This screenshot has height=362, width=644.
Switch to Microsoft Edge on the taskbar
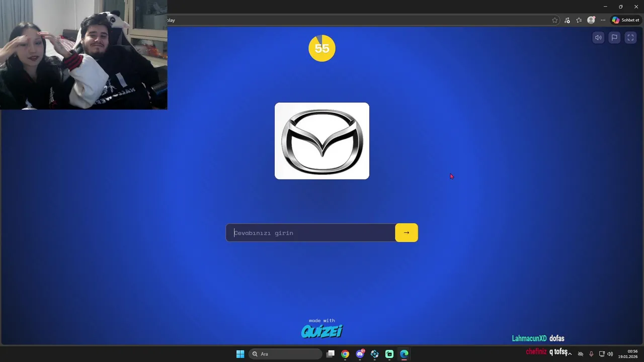(404, 354)
